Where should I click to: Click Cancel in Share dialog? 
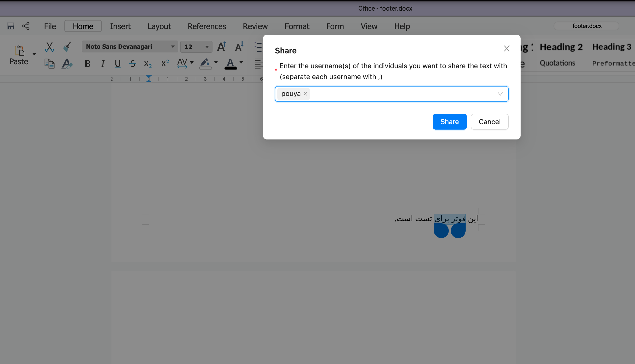(489, 122)
